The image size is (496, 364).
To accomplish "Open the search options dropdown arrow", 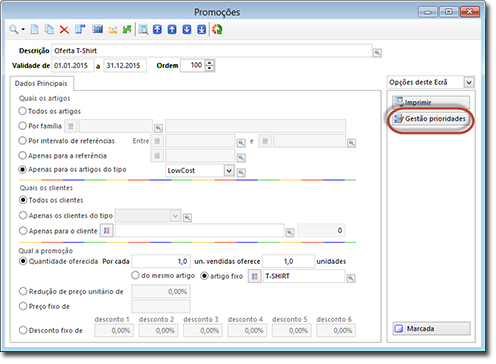I will click(23, 29).
